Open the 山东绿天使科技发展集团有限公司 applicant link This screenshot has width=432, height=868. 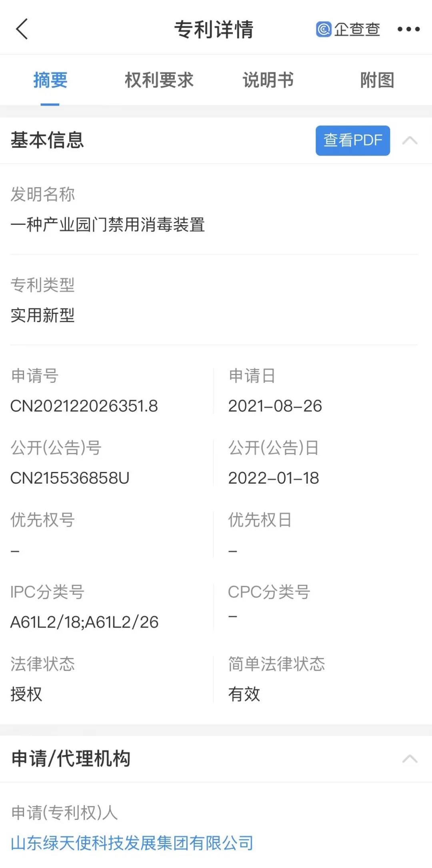pyautogui.click(x=132, y=843)
